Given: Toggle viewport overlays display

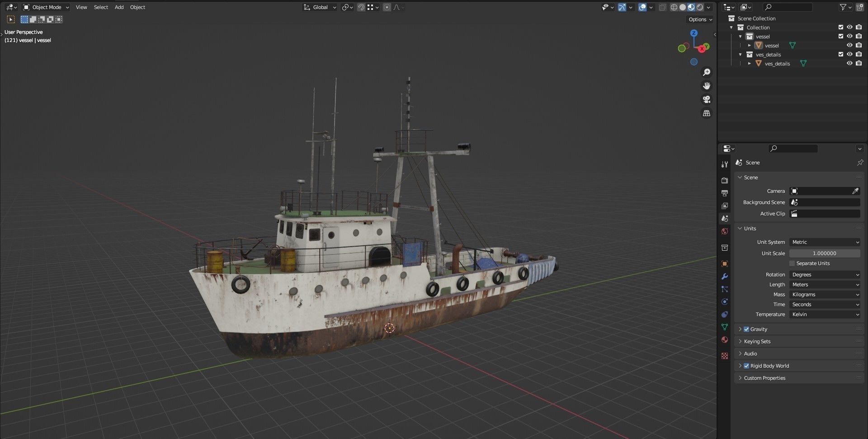Looking at the screenshot, I should pos(642,7).
